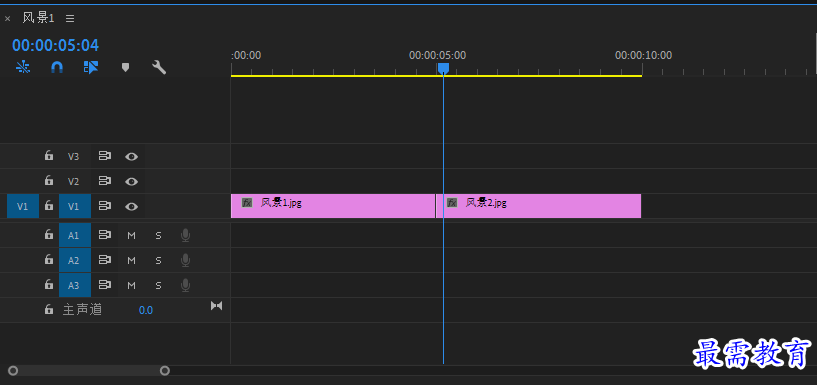Viewport: 817px width, 385px height.
Task: Enable voice-over record on A1
Action: 185,235
